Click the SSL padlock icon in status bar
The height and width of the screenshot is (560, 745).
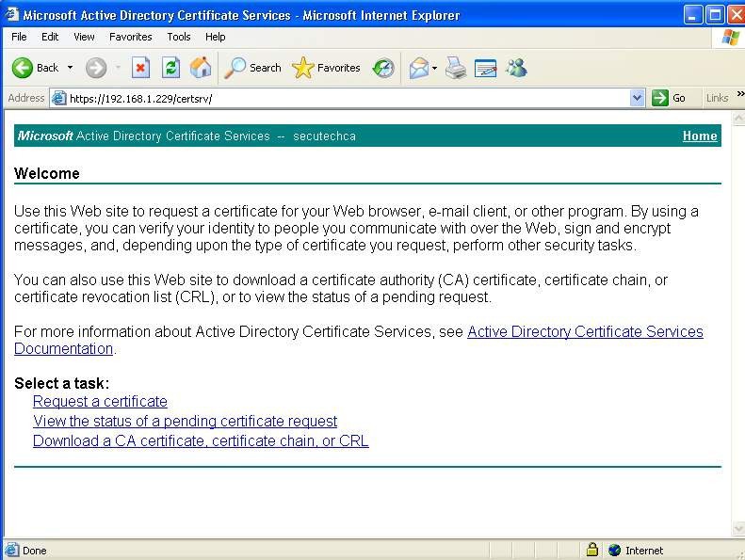coord(591,550)
